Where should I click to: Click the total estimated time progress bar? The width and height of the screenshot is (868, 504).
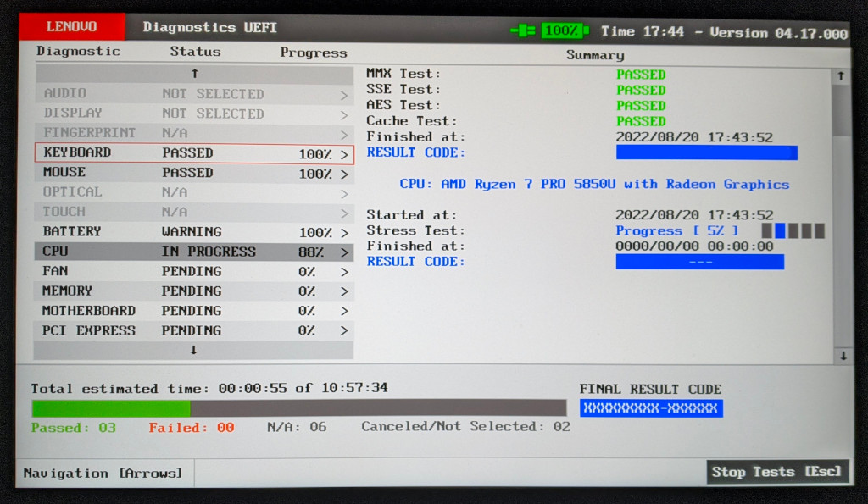point(299,408)
